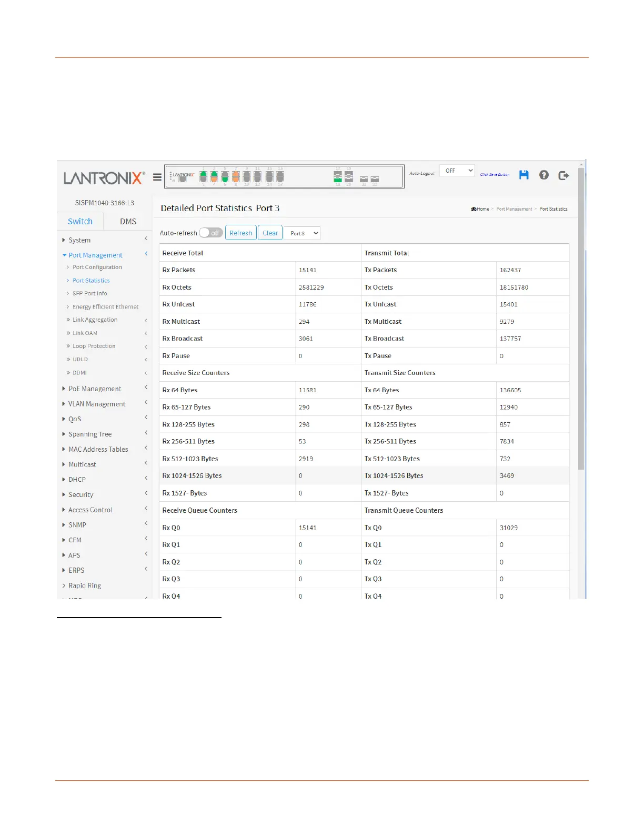Open Energy Efficient Ethernet item

click(105, 307)
